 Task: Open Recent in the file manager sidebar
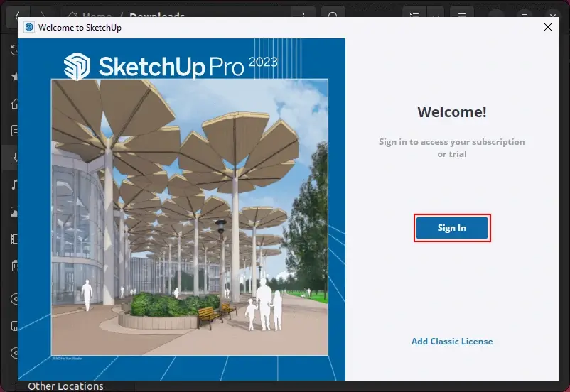14,50
